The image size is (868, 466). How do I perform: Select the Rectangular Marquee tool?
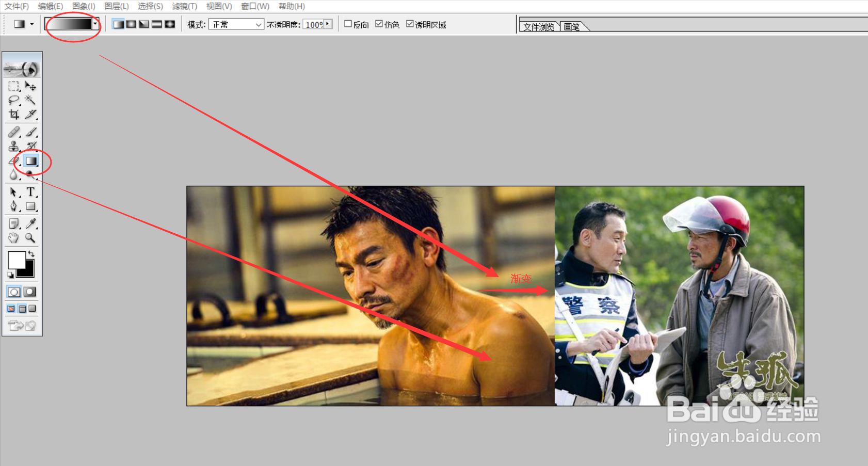click(x=14, y=86)
